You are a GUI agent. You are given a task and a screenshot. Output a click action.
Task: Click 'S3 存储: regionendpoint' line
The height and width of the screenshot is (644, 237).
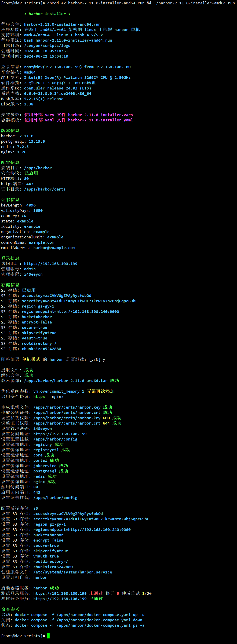pyautogui.click(x=60, y=311)
